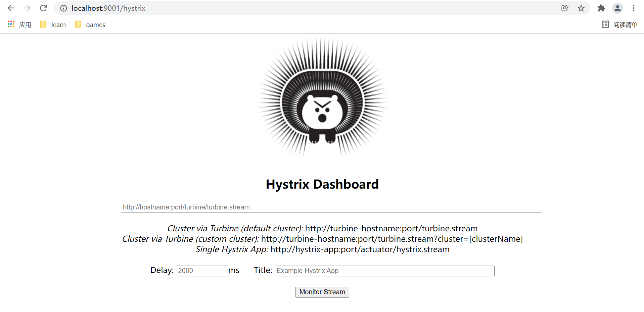Open the user profile avatar
The height and width of the screenshot is (312, 644).
click(x=617, y=8)
